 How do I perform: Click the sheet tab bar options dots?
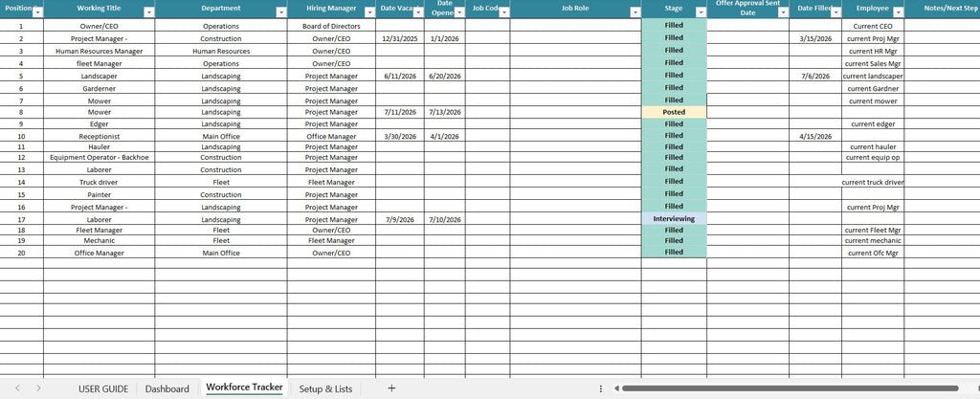[x=601, y=388]
